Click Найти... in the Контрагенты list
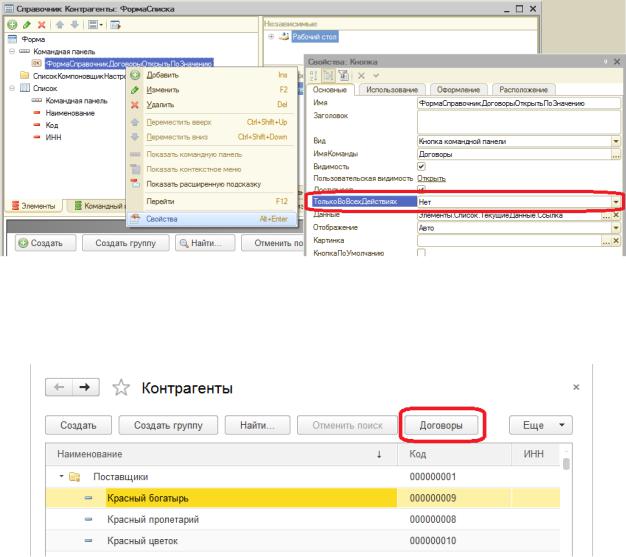 pyautogui.click(x=258, y=425)
